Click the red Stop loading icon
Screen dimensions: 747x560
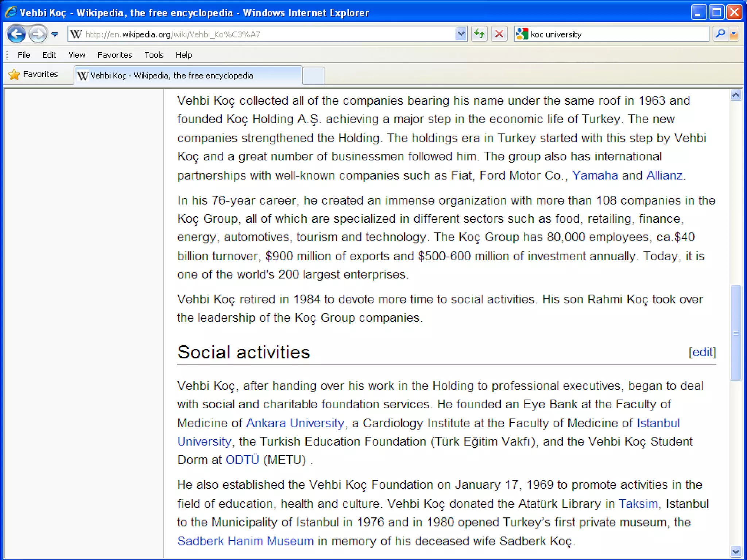coord(499,34)
